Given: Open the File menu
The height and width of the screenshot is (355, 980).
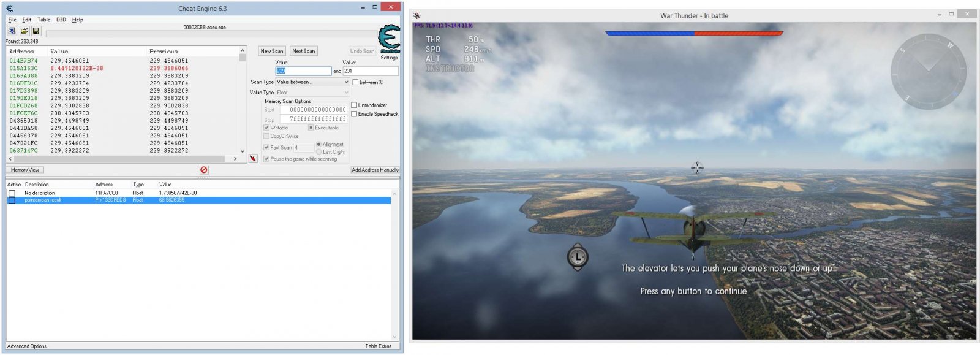Looking at the screenshot, I should (12, 20).
